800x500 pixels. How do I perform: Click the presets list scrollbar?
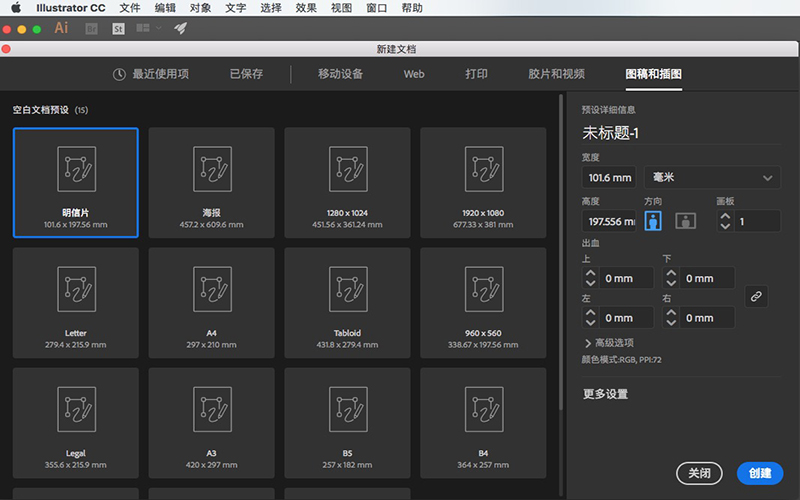(561, 251)
